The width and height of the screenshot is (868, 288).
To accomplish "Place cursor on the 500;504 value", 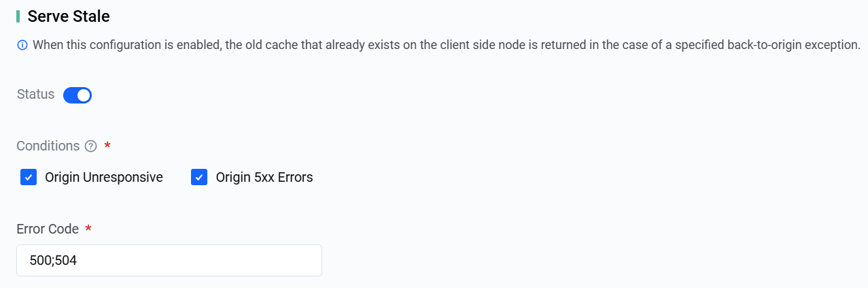I will pyautogui.click(x=53, y=261).
